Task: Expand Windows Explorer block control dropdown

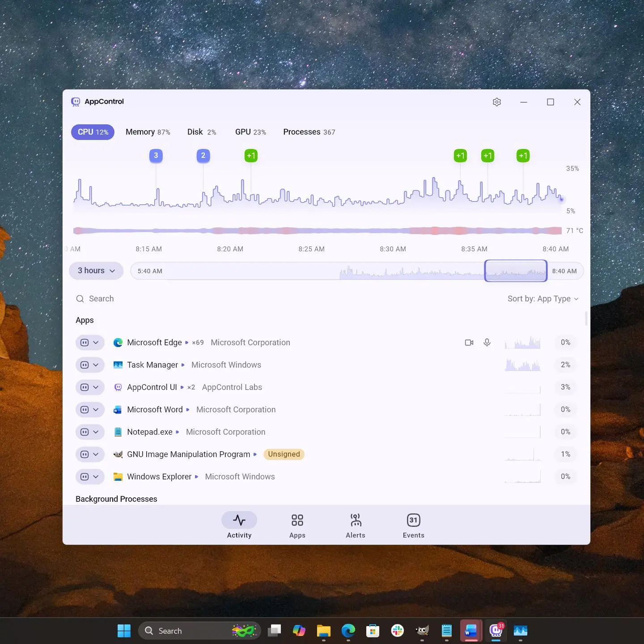Action: click(x=90, y=477)
